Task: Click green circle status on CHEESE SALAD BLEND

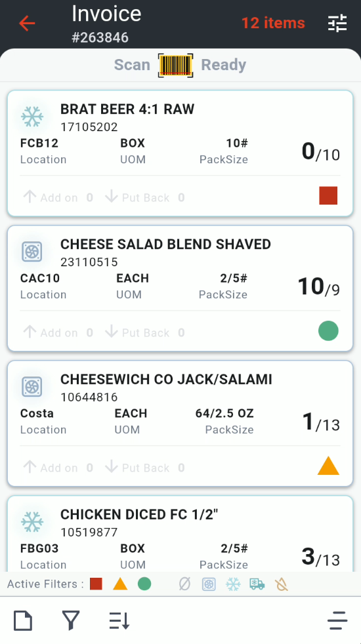Action: pos(328,331)
